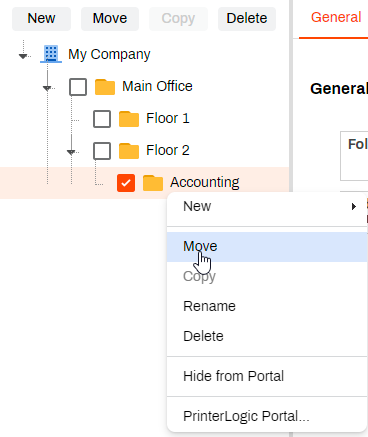
Task: Collapse the My Company tree node
Action: (x=23, y=56)
